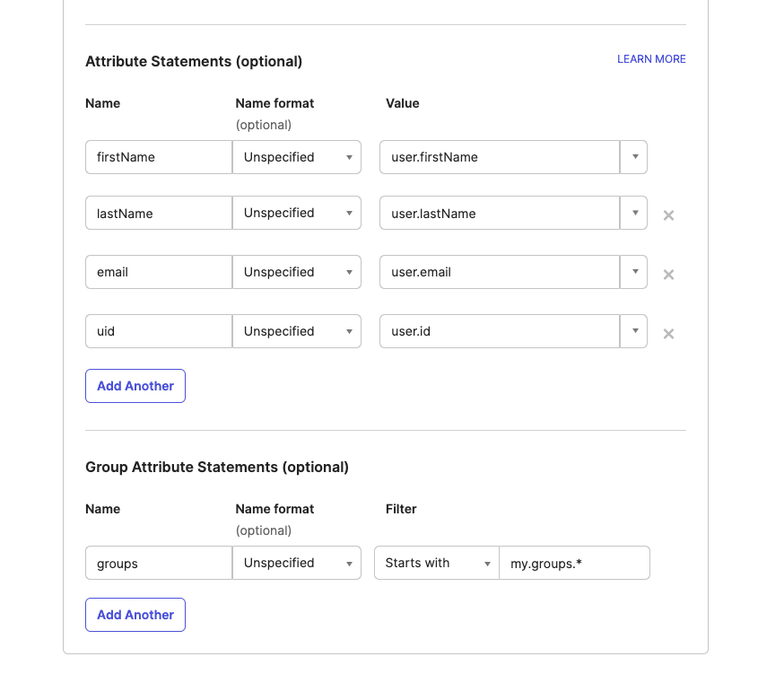Change the 'Starts with' filter condition
Viewport: 784px width, 683px height.
436,563
